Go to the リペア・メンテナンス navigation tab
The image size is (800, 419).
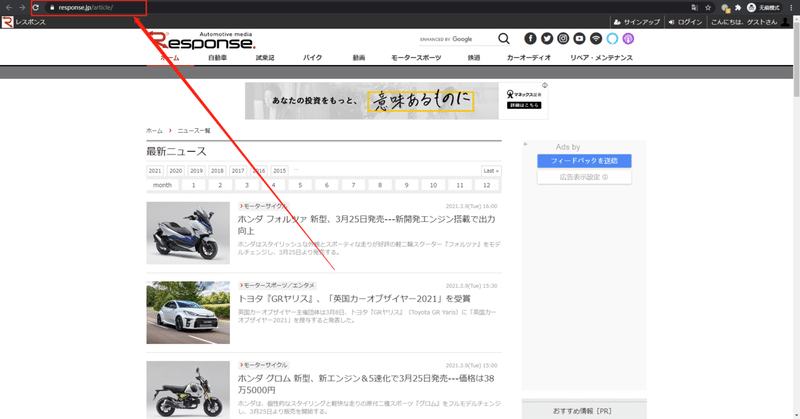tap(602, 58)
